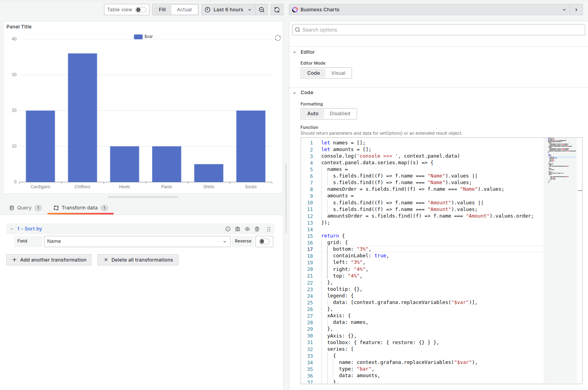The image size is (588, 390).
Task: Delete the Sort by transformation with the trash icon
Action: pos(257,229)
